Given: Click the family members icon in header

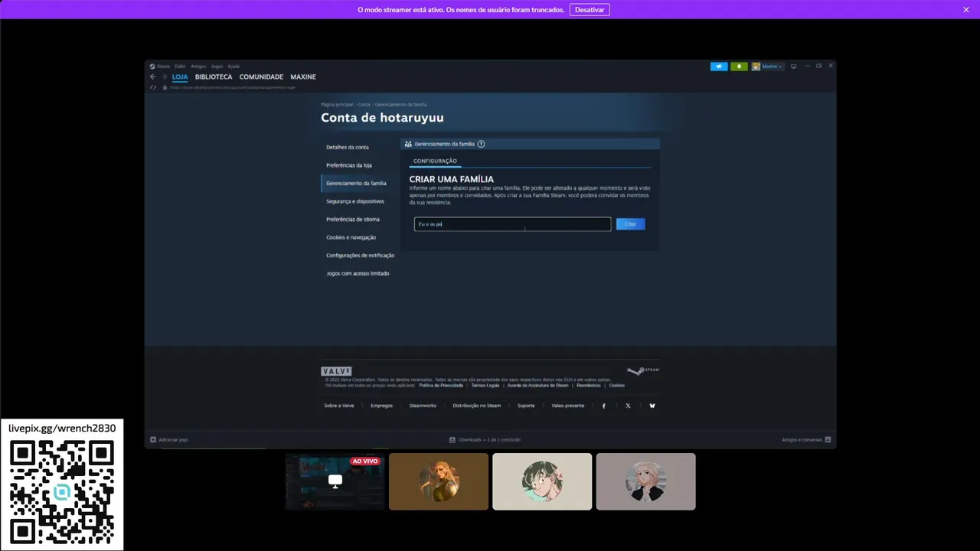Looking at the screenshot, I should point(408,144).
